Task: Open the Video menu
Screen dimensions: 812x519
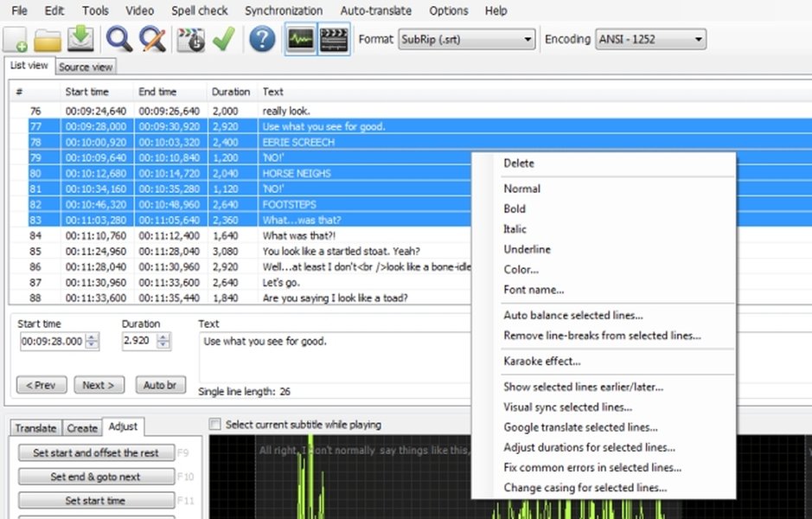Action: click(139, 10)
